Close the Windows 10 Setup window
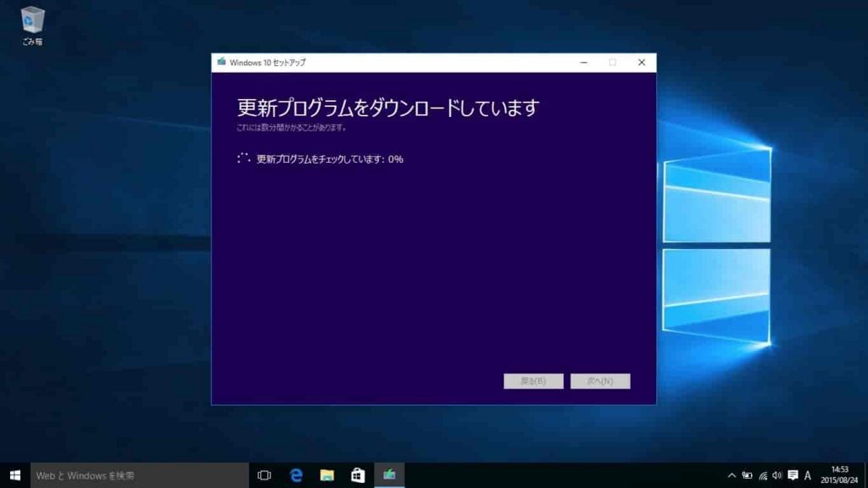 (642, 63)
